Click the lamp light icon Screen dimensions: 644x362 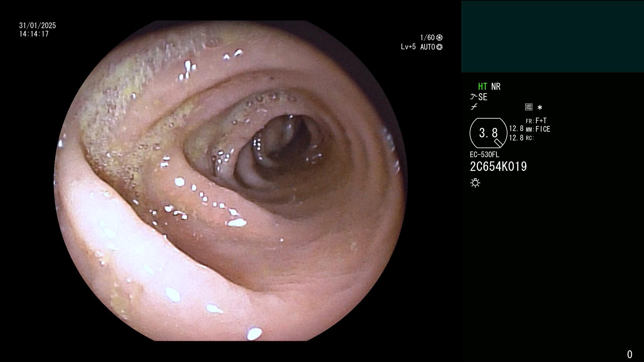coord(475,183)
